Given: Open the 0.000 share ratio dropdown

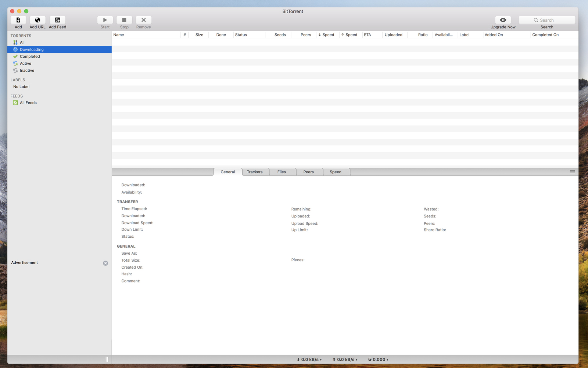Looking at the screenshot, I should (378, 360).
